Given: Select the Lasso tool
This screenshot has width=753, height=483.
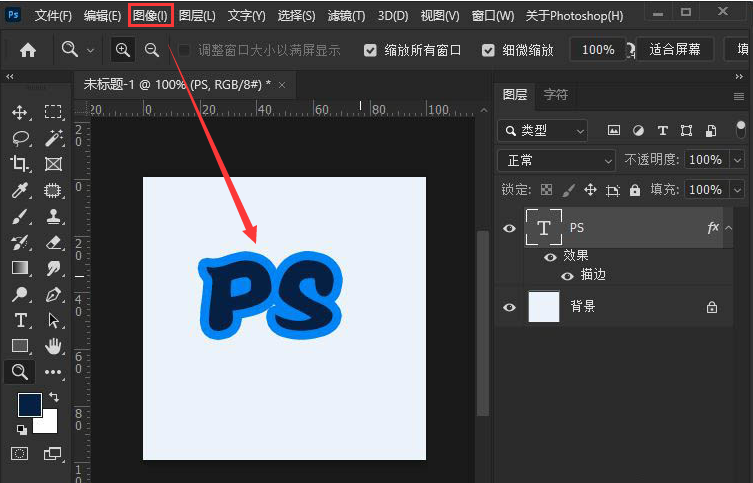Looking at the screenshot, I should coord(20,138).
